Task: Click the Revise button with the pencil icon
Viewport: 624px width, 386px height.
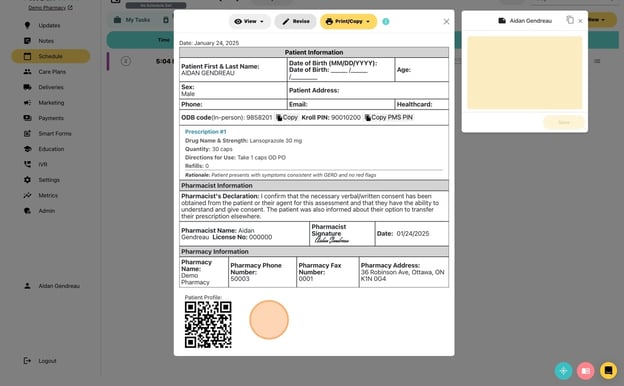Action: [x=296, y=21]
